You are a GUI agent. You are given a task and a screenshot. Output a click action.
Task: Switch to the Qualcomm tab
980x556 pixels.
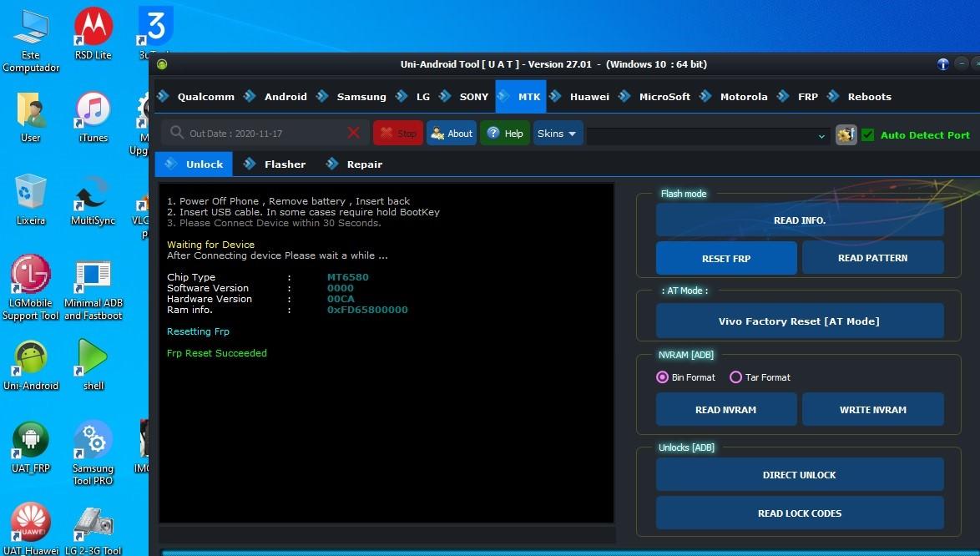click(x=196, y=96)
